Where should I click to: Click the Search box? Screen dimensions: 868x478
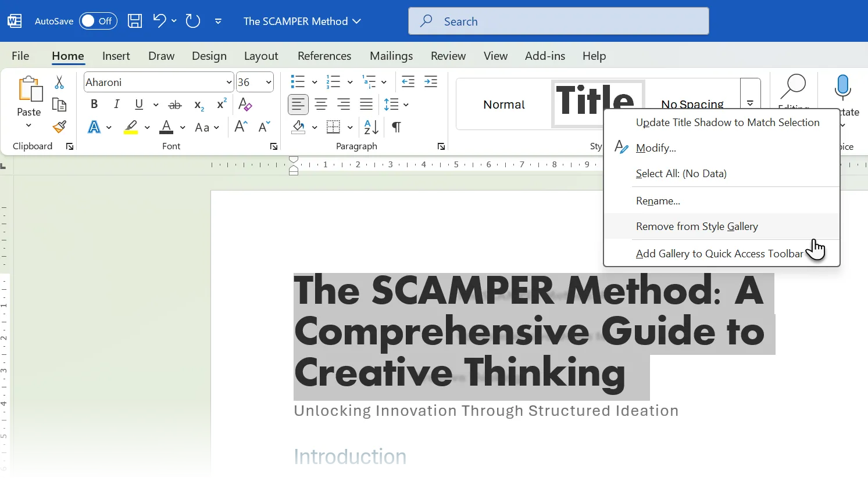click(x=558, y=21)
